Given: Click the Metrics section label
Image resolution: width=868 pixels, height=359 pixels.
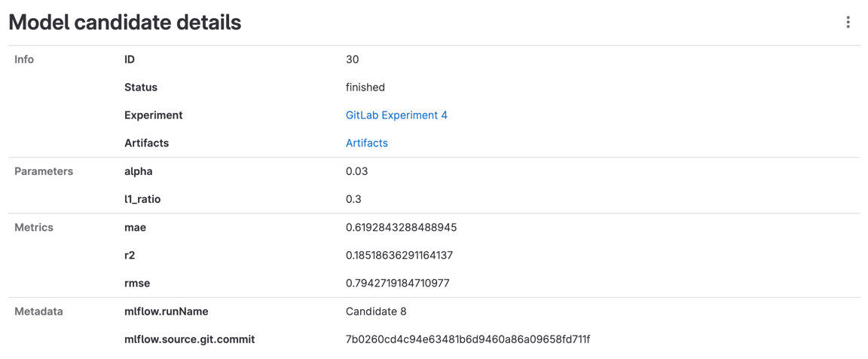Looking at the screenshot, I should 34,227.
